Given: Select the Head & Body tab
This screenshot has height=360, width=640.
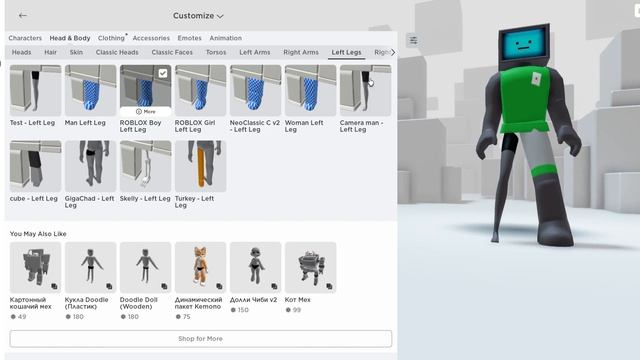Looking at the screenshot, I should pyautogui.click(x=70, y=38).
